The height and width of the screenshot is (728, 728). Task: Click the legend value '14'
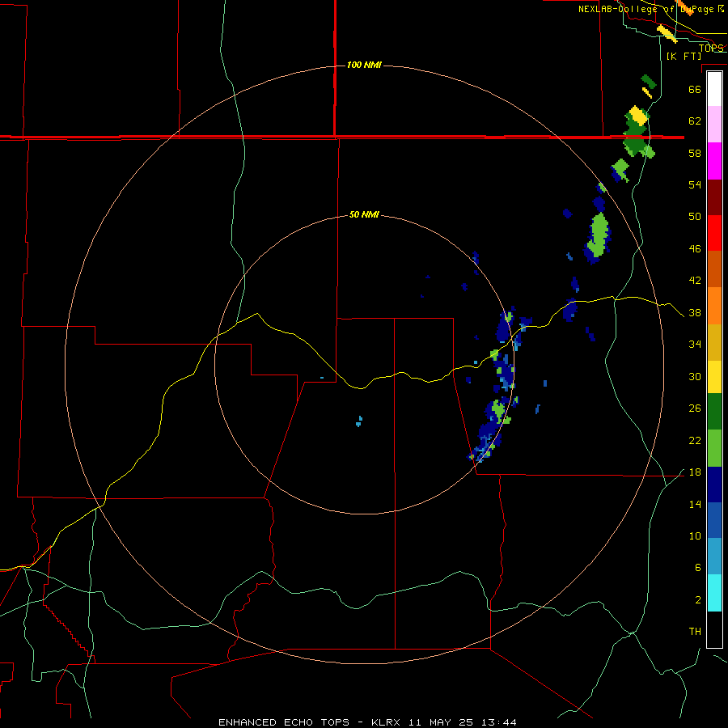pyautogui.click(x=695, y=504)
